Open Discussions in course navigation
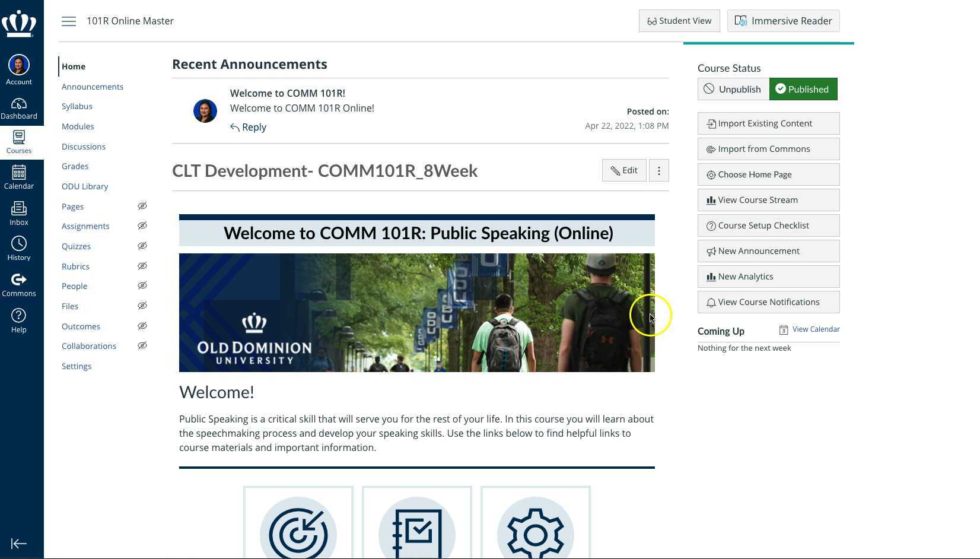980x559 pixels. coord(84,147)
